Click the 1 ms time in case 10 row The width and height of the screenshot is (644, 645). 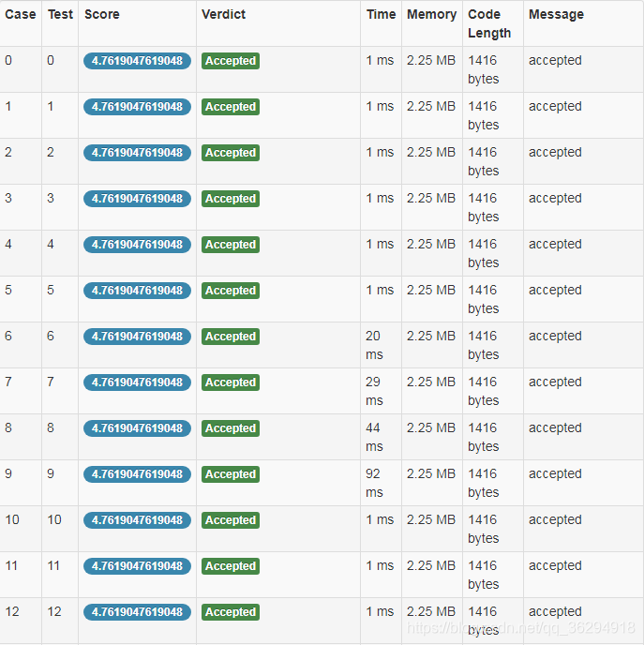coord(380,520)
